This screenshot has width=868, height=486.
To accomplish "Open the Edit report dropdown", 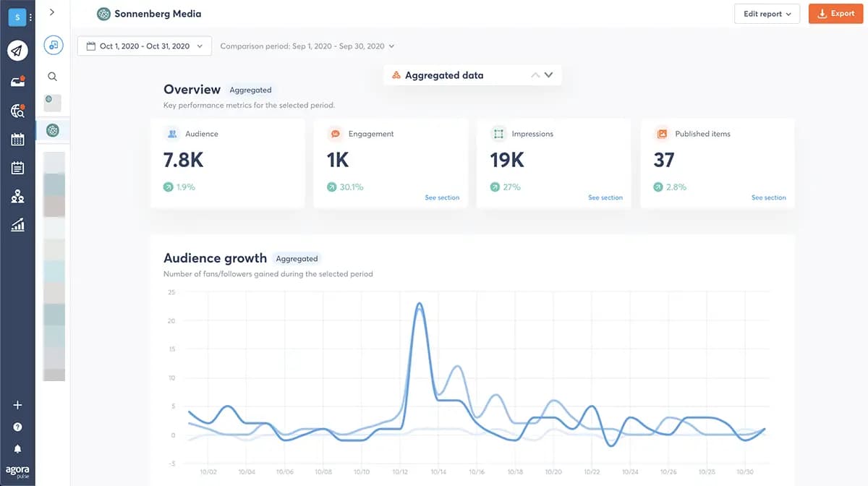I will pos(767,13).
